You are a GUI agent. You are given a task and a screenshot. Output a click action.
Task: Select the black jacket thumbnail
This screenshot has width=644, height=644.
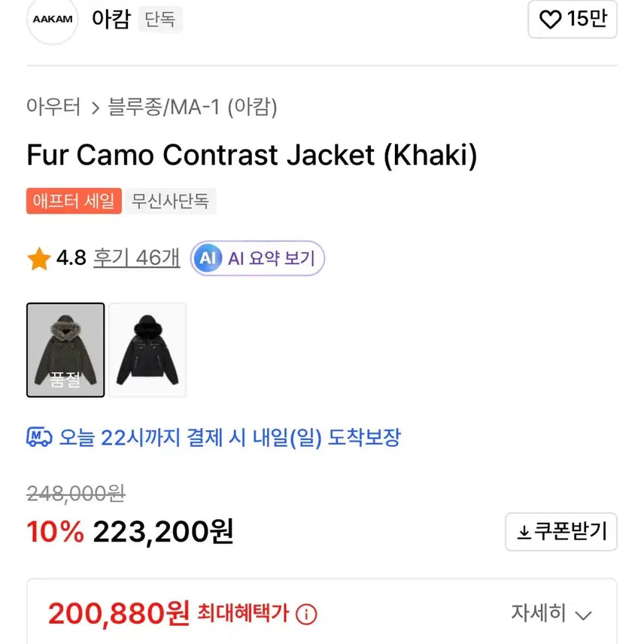147,349
